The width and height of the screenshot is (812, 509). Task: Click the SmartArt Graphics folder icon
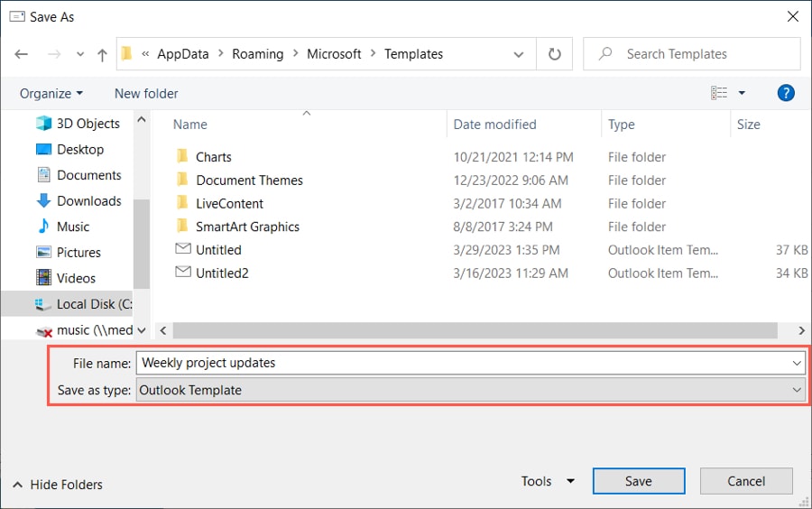182,226
